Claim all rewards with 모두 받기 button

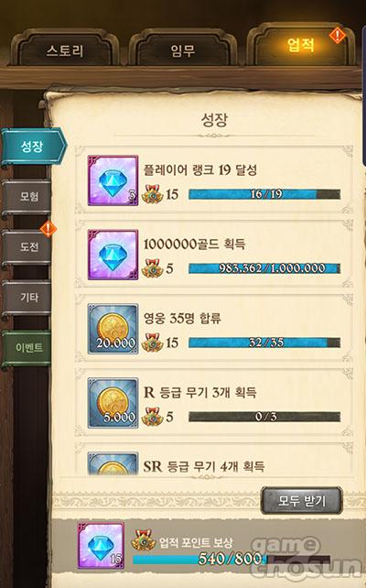(302, 501)
